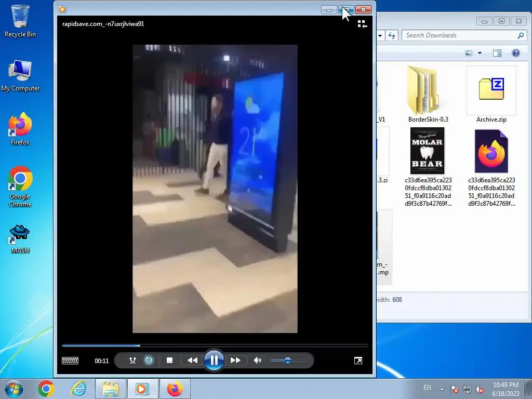The image size is (532, 399).
Task: Open the Windows Start menu
Action: click(x=14, y=389)
